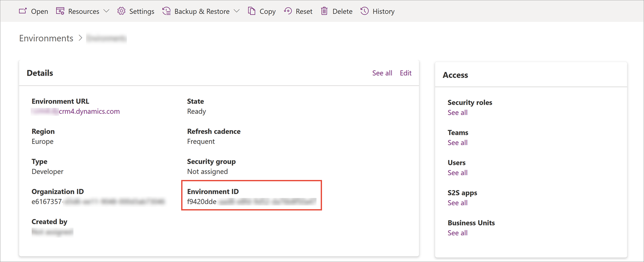The height and width of the screenshot is (262, 644).
Task: Click See all in Details card
Action: click(x=382, y=73)
